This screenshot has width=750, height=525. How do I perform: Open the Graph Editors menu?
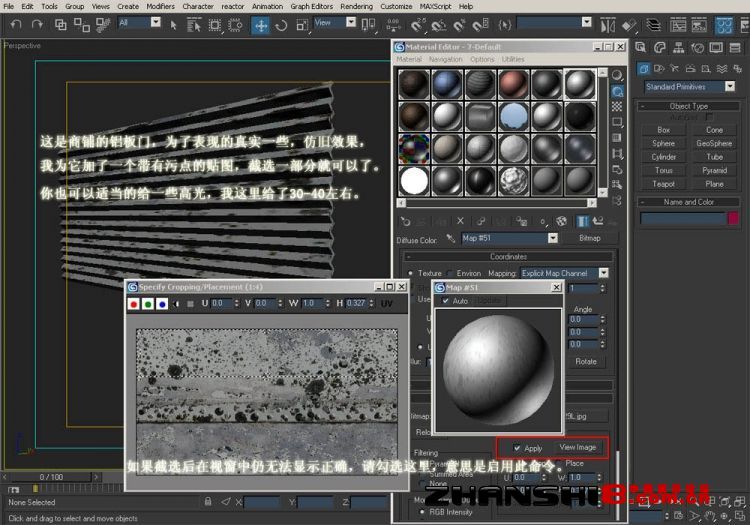tap(311, 7)
